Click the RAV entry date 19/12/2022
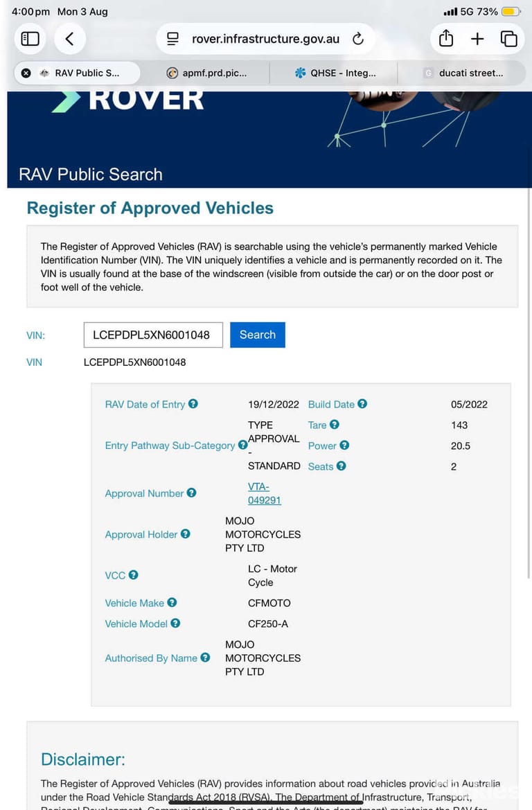This screenshot has height=810, width=532. pyautogui.click(x=273, y=405)
